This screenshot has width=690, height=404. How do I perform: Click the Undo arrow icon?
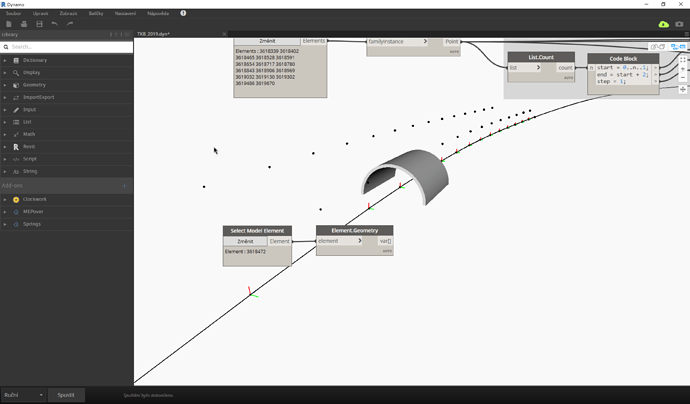tap(55, 24)
